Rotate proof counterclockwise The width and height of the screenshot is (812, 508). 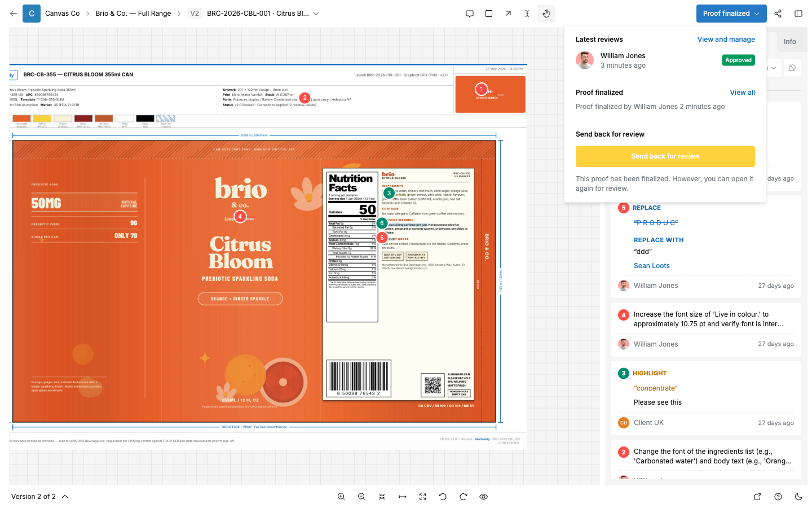443,497
